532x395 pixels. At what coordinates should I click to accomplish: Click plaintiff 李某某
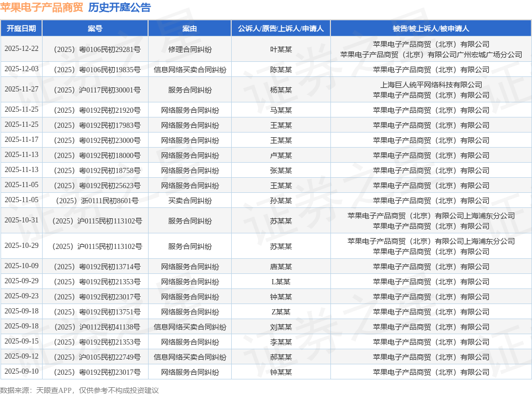281,342
